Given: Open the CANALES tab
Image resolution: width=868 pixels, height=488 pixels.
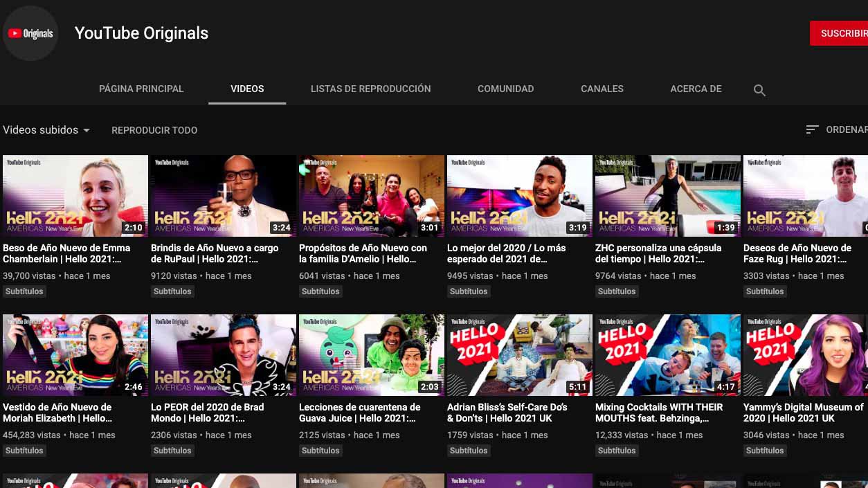Looking at the screenshot, I should click(x=602, y=89).
